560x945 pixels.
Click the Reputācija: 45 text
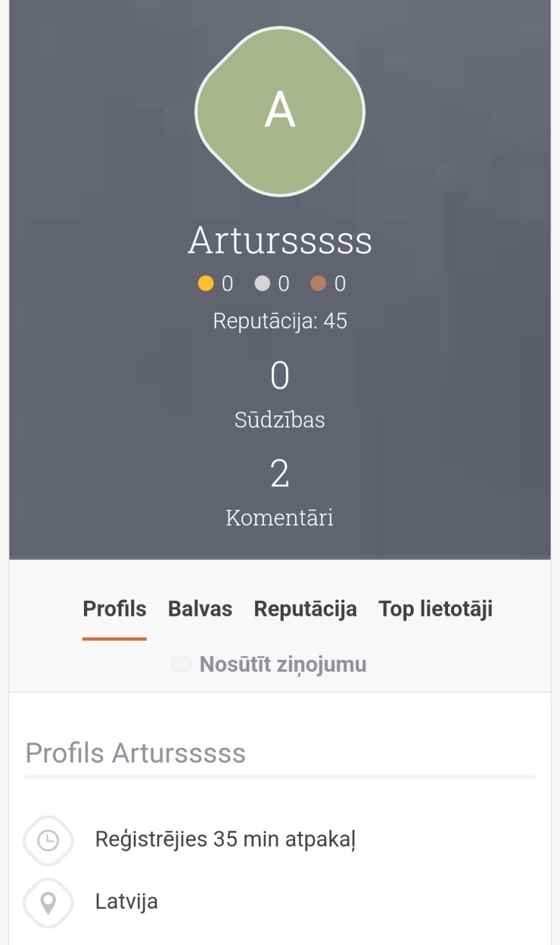click(280, 321)
